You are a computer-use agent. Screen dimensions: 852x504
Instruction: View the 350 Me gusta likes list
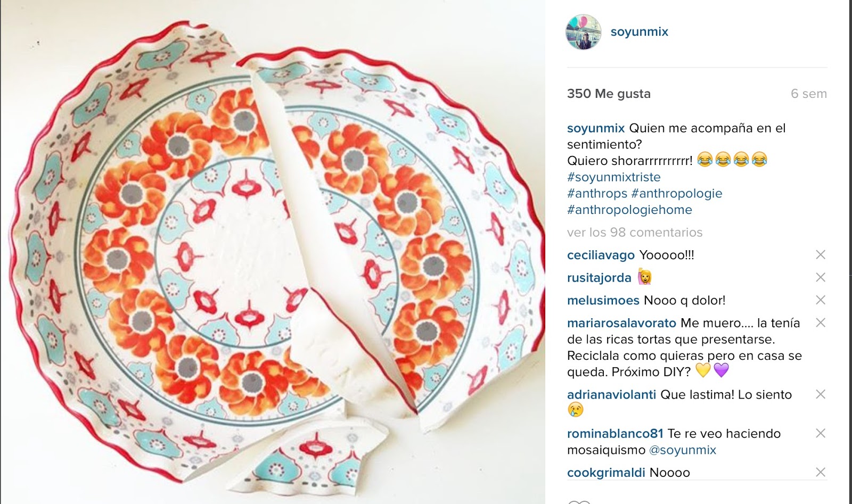point(609,94)
